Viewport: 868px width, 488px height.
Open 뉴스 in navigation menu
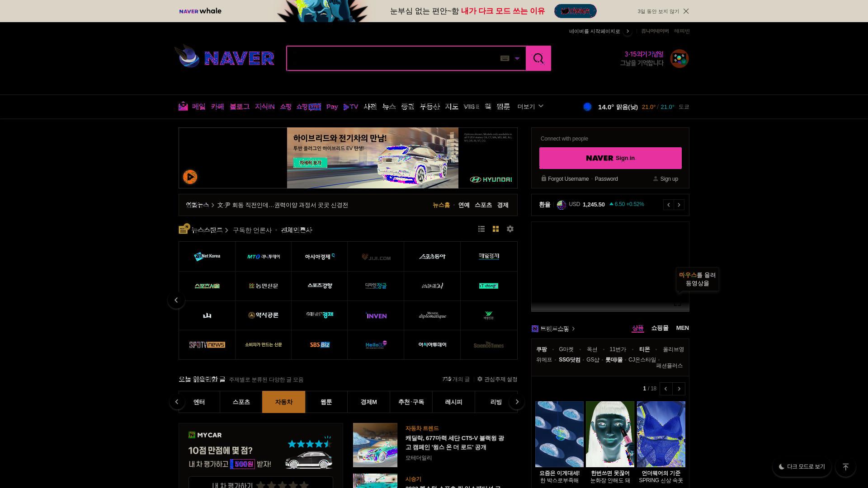389,107
